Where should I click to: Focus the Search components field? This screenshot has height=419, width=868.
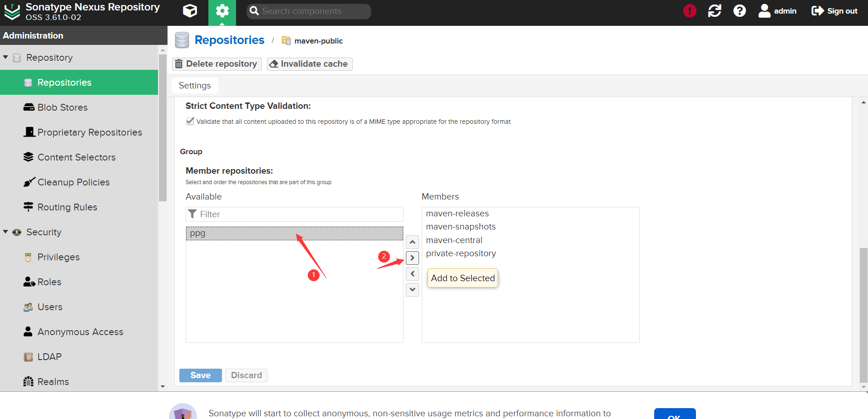(309, 11)
